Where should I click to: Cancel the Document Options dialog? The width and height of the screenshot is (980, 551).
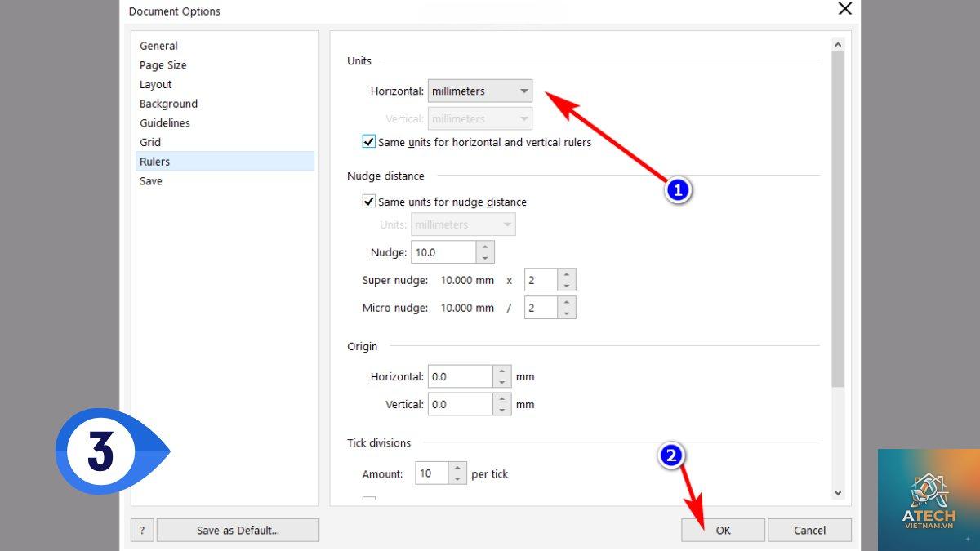(809, 530)
